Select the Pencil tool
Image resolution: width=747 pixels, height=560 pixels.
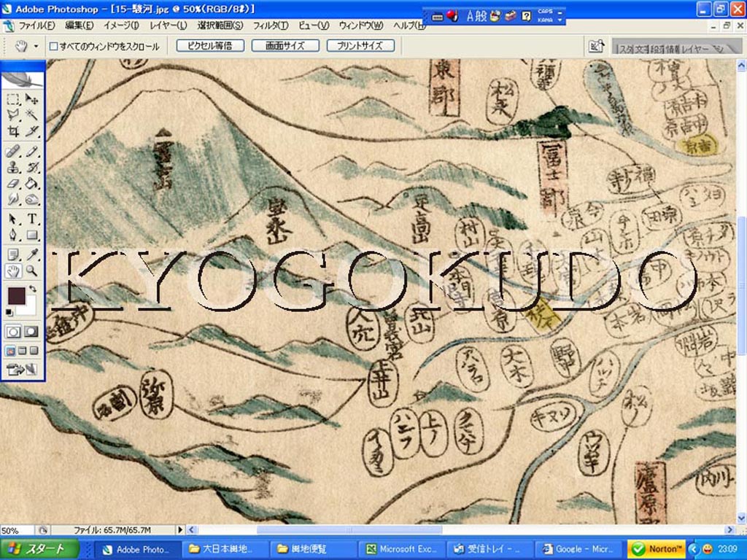point(31,152)
